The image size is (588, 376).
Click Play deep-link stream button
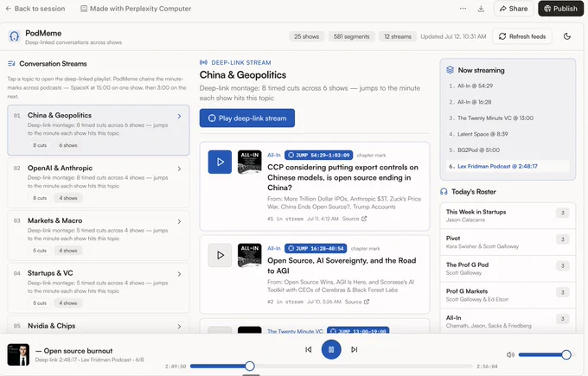click(247, 118)
